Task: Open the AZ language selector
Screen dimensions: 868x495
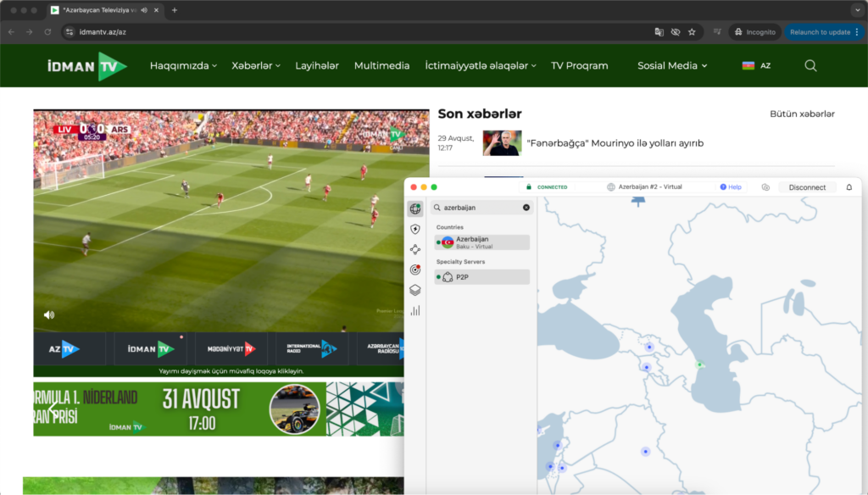Action: 756,66
